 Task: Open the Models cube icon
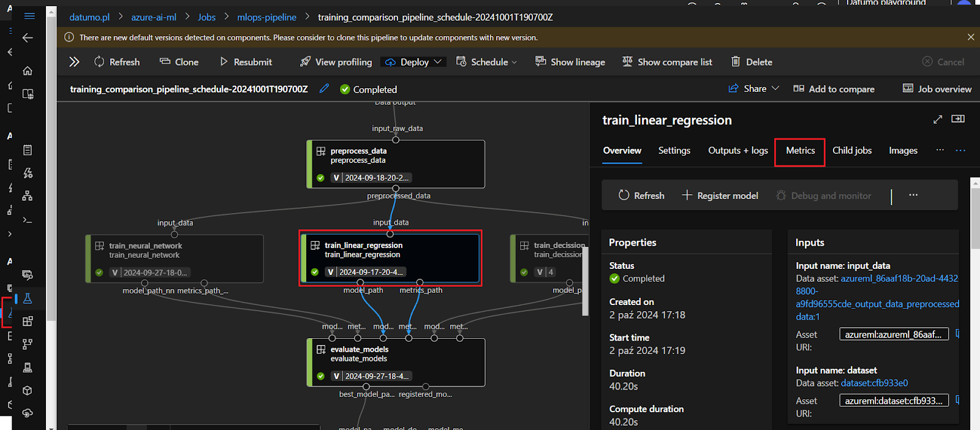(x=28, y=390)
